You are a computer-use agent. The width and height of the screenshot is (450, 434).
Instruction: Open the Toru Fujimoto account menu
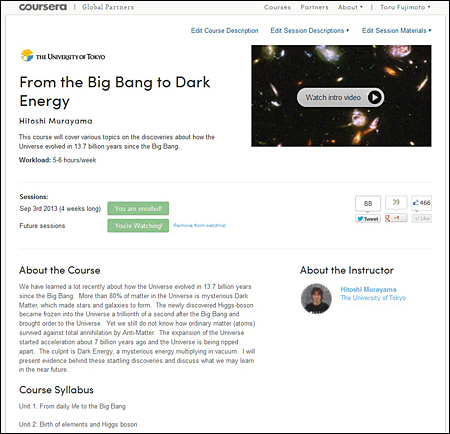[405, 7]
